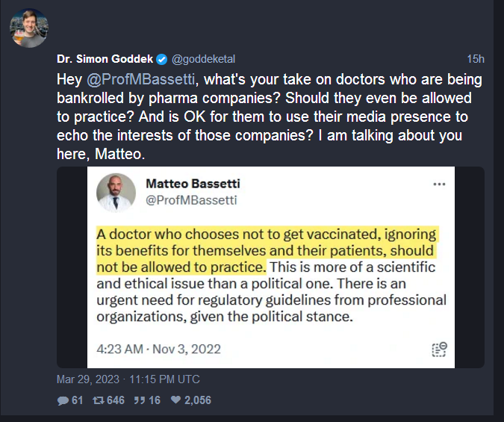
Task: Open Dr. Simon Goddek's profile avatar
Action: click(29, 28)
